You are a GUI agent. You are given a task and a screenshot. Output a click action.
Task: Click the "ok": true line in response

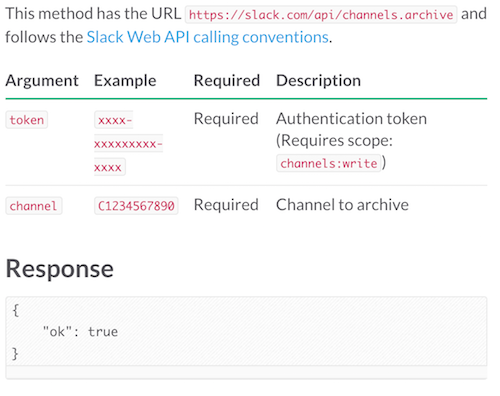(80, 332)
